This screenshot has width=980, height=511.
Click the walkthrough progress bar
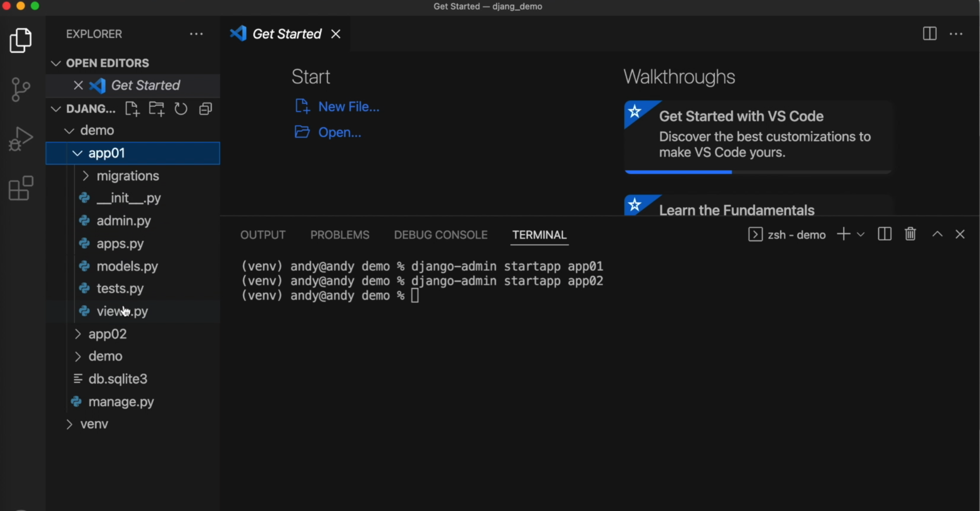[x=758, y=172]
